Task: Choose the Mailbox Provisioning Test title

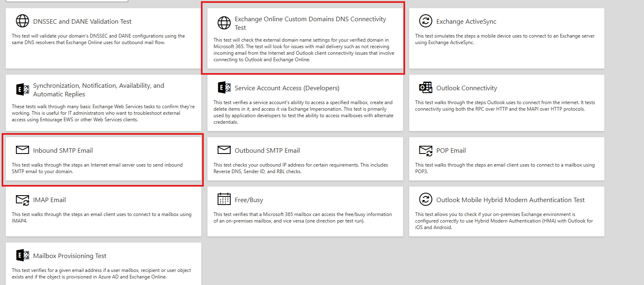Action: coord(69,256)
